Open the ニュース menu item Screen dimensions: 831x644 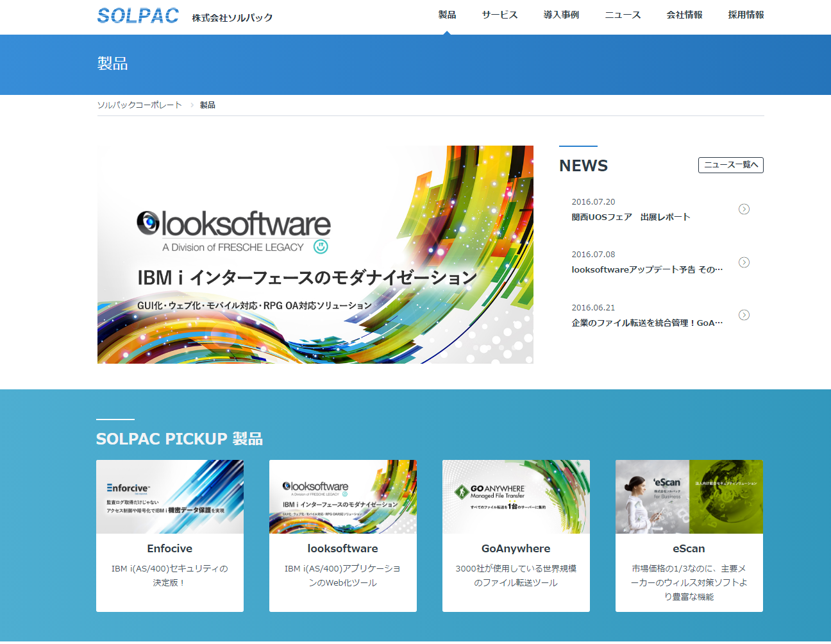[x=623, y=15]
